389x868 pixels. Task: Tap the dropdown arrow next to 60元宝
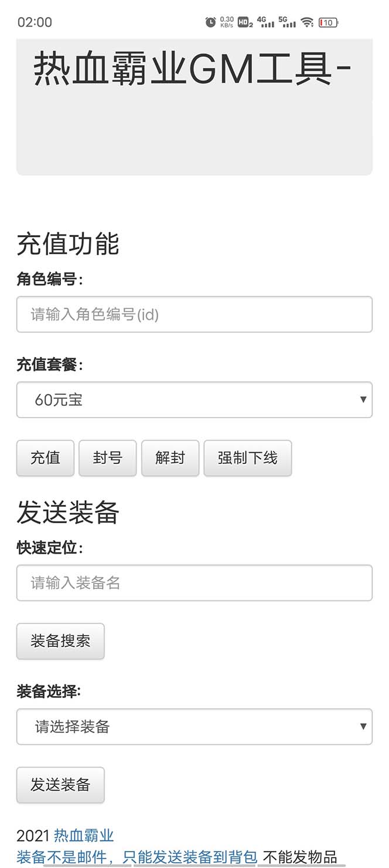click(x=364, y=399)
